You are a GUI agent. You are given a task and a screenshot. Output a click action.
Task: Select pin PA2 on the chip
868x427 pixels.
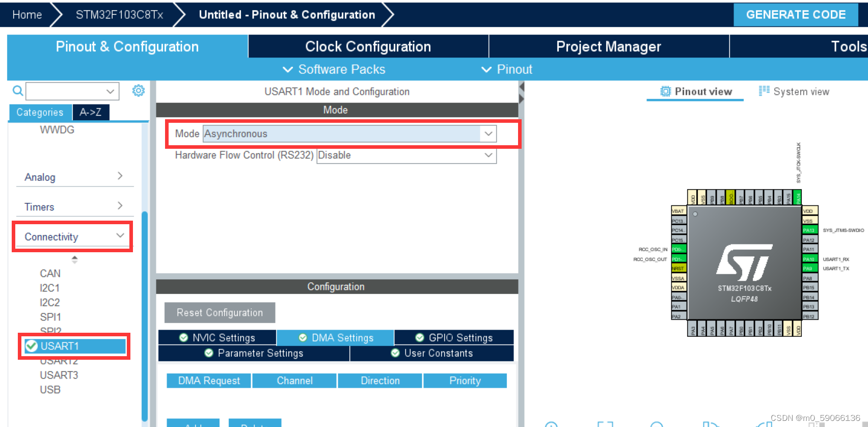679,315
